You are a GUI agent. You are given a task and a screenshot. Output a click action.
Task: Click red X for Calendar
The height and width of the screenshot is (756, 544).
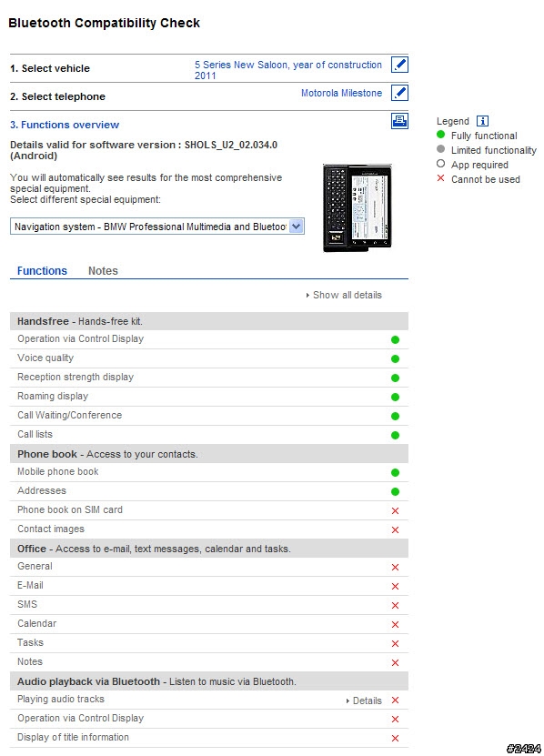(395, 624)
